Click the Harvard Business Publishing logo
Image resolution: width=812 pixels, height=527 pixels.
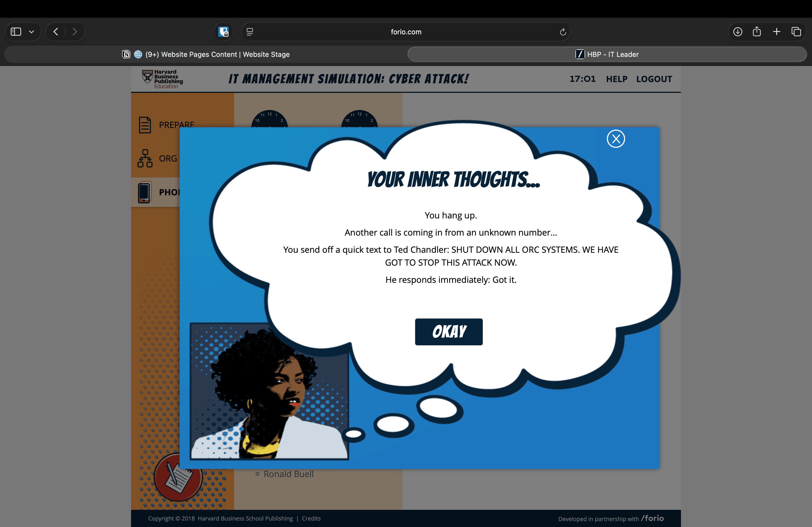click(162, 79)
